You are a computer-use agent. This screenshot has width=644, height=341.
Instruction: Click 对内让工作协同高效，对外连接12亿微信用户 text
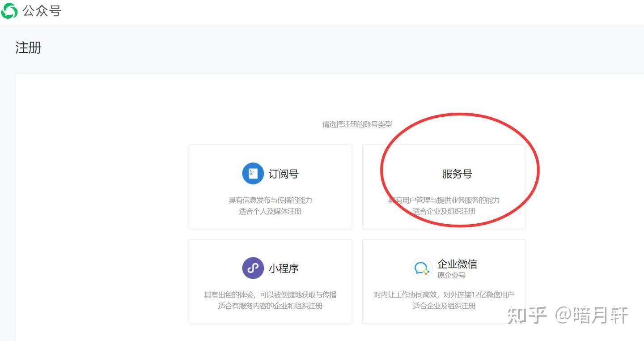coord(444,295)
